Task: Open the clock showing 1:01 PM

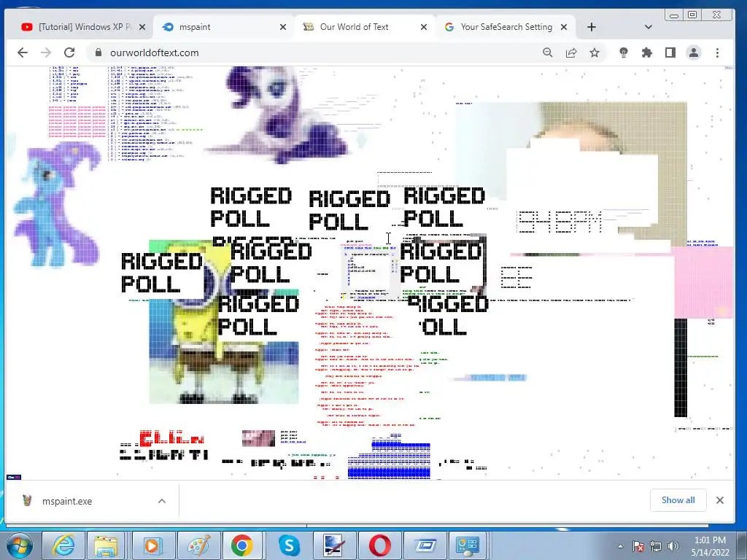Action: coord(710,546)
